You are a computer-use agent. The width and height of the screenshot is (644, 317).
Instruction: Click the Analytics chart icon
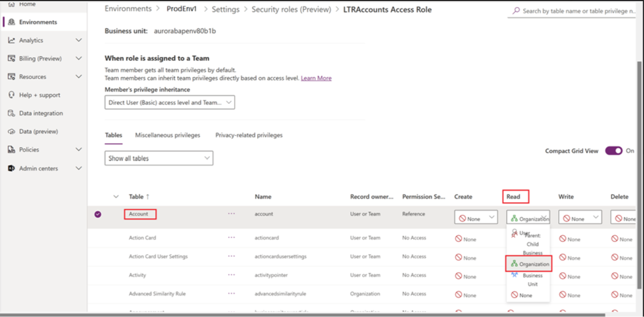11,40
